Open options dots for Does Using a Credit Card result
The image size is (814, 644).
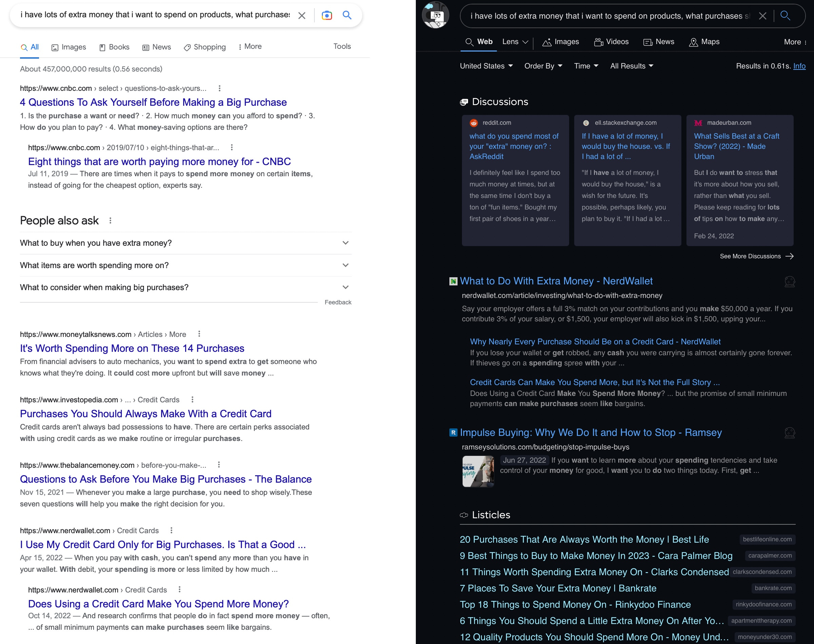point(179,589)
